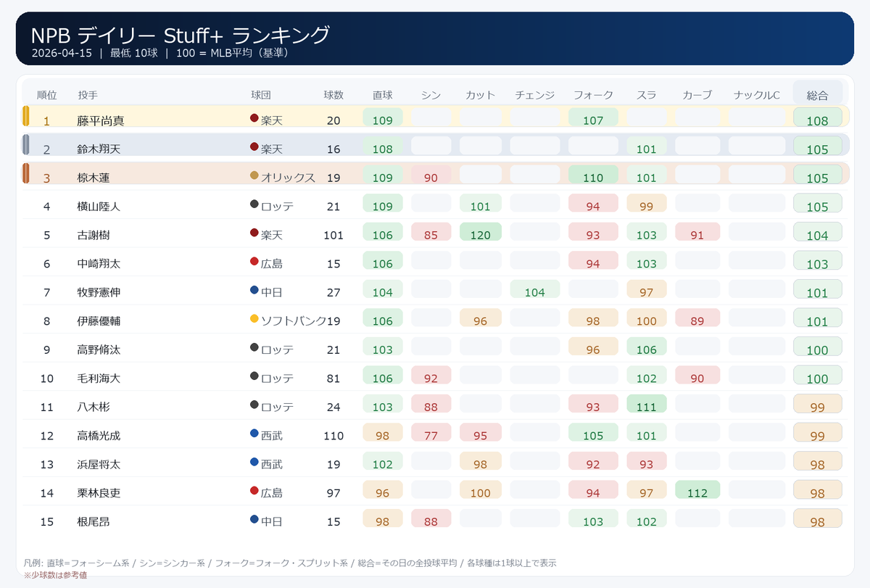Click the 投手 column header
Screen dimensions: 870x588
[88, 95]
